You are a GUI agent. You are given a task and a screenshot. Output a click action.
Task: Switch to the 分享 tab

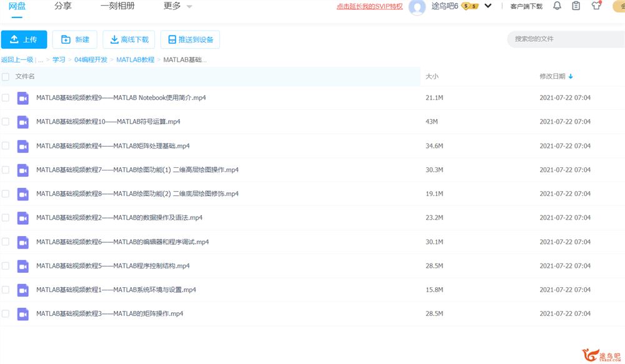[62, 6]
